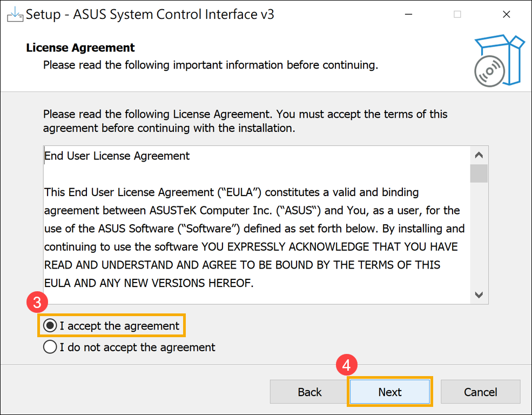Click inside the EULA text box

(x=254, y=238)
